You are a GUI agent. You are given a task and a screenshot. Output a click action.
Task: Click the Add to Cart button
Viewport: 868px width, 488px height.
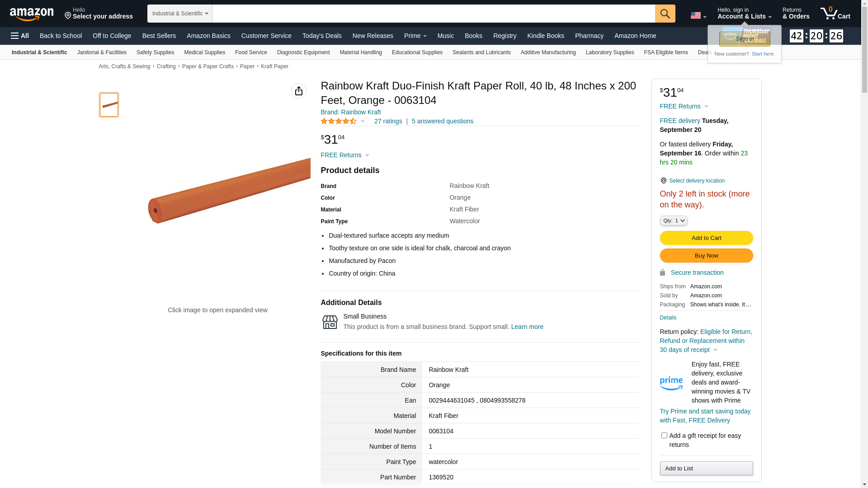[x=706, y=238]
